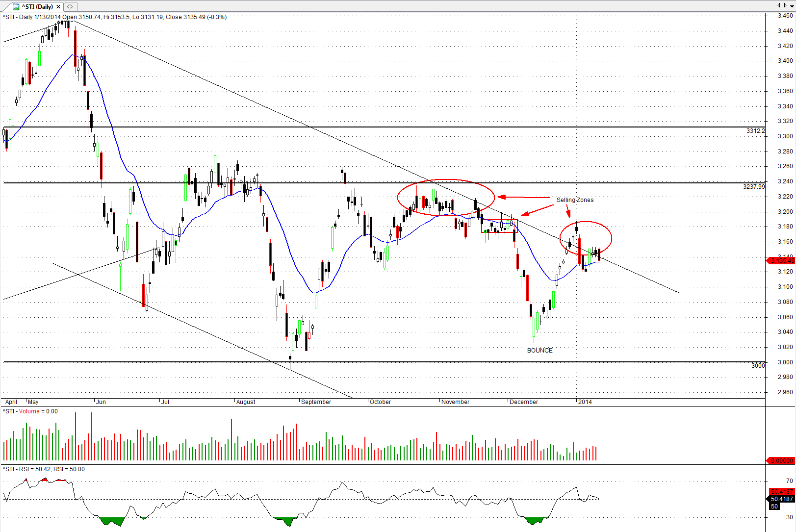This screenshot has width=796, height=532.
Task: Select the BOUNCE text label
Action: click(x=539, y=350)
